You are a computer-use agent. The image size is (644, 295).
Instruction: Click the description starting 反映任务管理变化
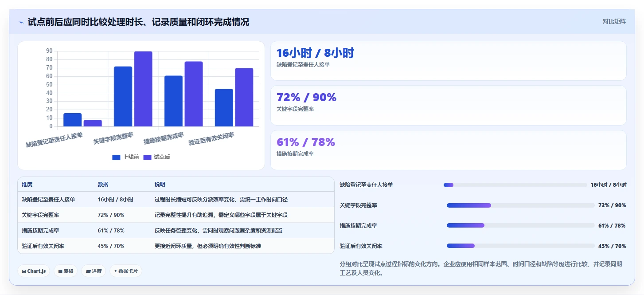(219, 231)
